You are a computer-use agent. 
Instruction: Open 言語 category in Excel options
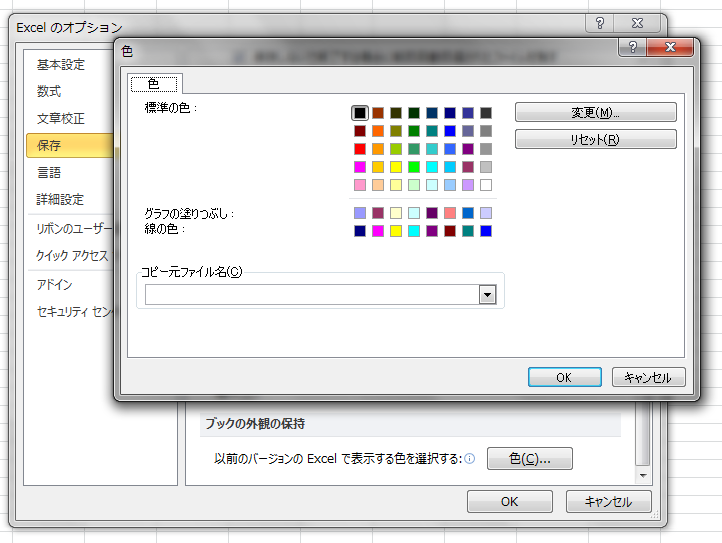[x=49, y=173]
